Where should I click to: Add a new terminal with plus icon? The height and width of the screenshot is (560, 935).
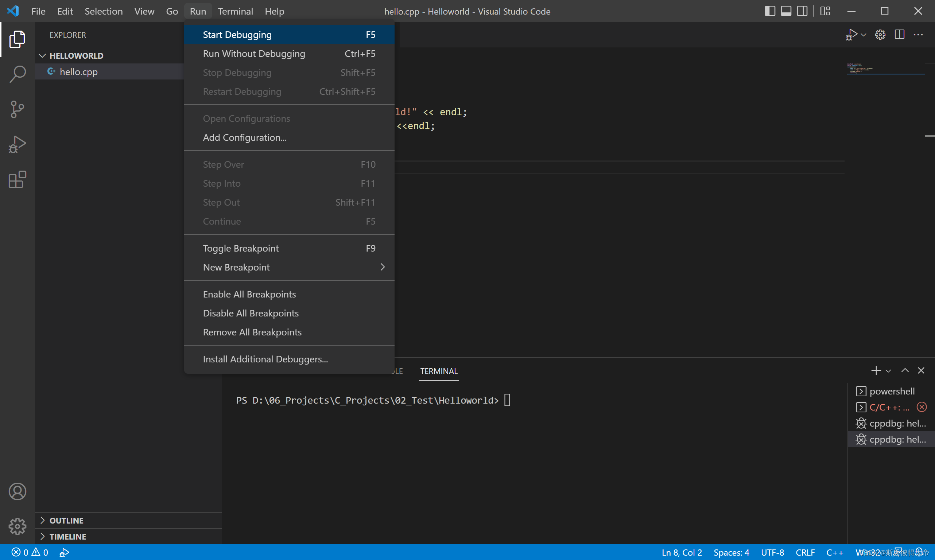(x=876, y=370)
